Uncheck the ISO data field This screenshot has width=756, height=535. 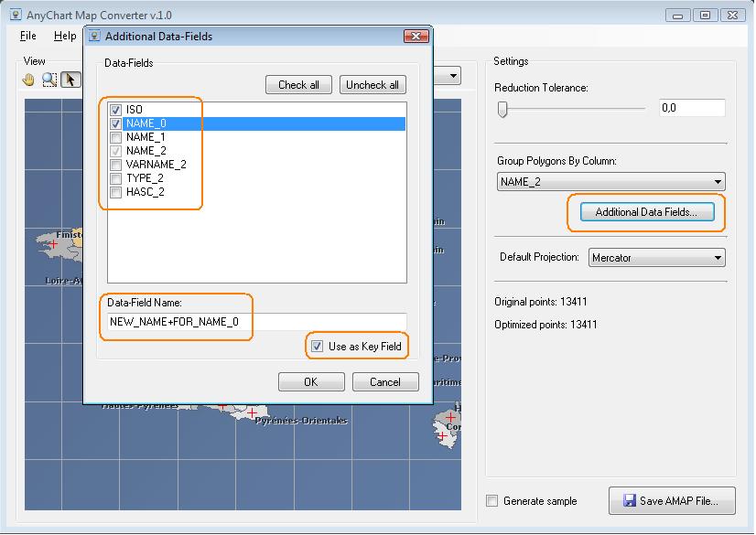pos(116,110)
